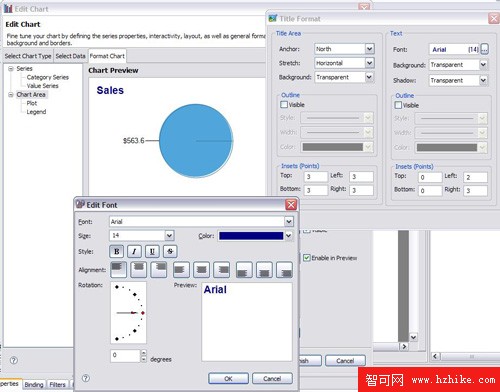Toggle Enable in Preview checkbox
Screen dimensions: 500x392
307,258
